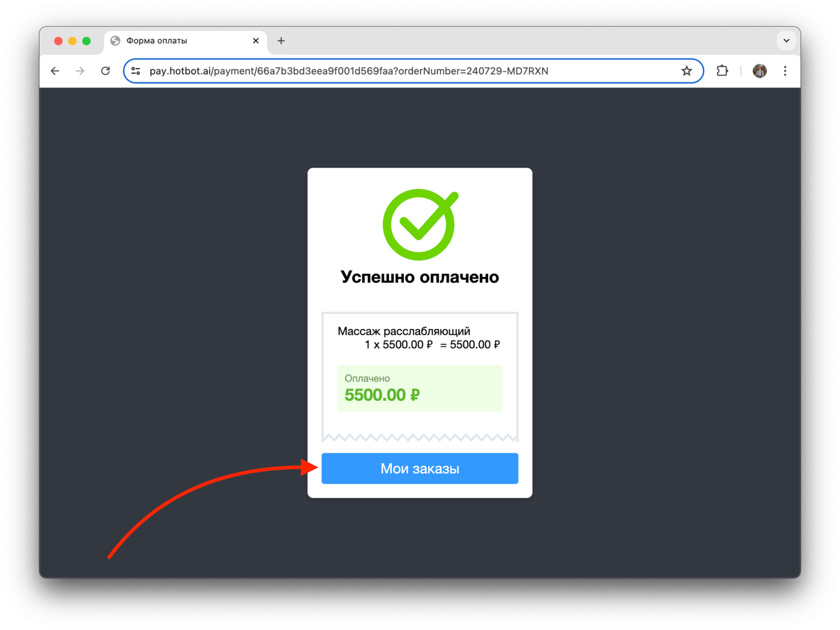Screen dimensions: 840x630
Task: Maximize the window with green button
Action: [x=86, y=41]
